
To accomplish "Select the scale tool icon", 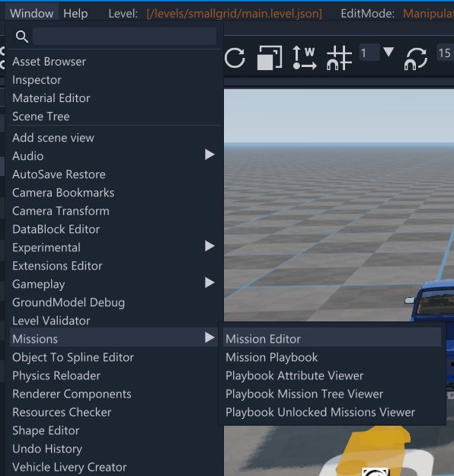I will (270, 58).
